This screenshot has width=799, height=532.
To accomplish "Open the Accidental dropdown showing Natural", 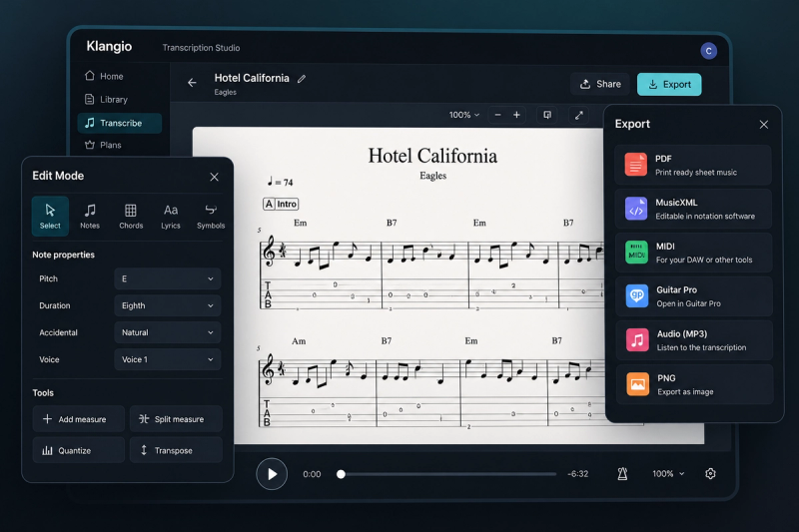I will (167, 332).
